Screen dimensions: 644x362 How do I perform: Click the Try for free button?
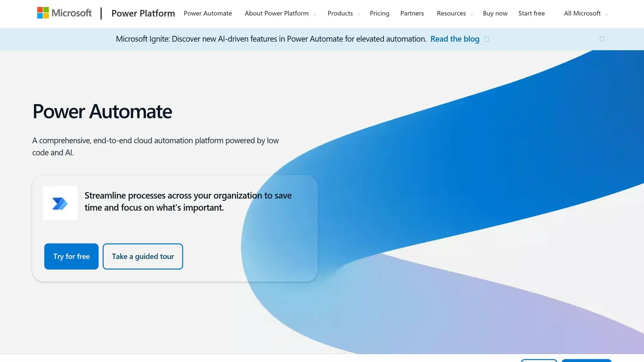pos(71,256)
